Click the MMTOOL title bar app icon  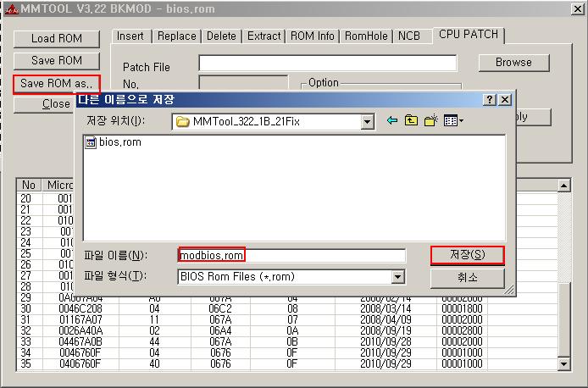pyautogui.click(x=11, y=9)
